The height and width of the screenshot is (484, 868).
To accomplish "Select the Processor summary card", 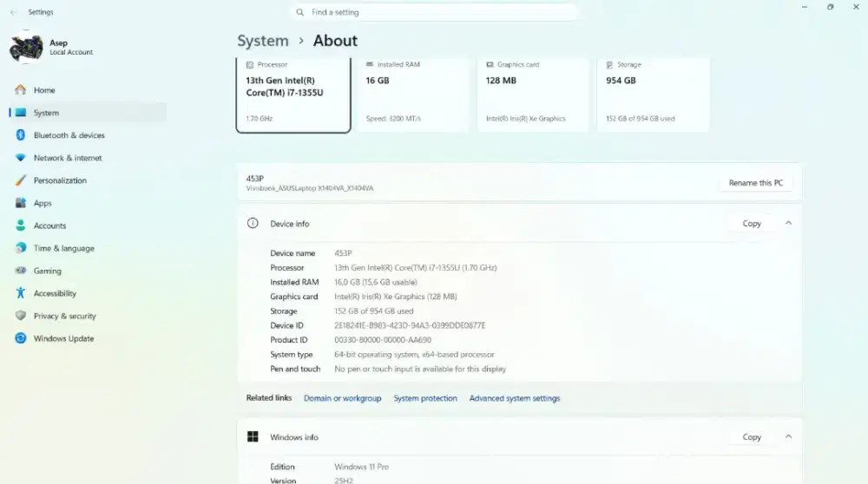I will [x=293, y=95].
